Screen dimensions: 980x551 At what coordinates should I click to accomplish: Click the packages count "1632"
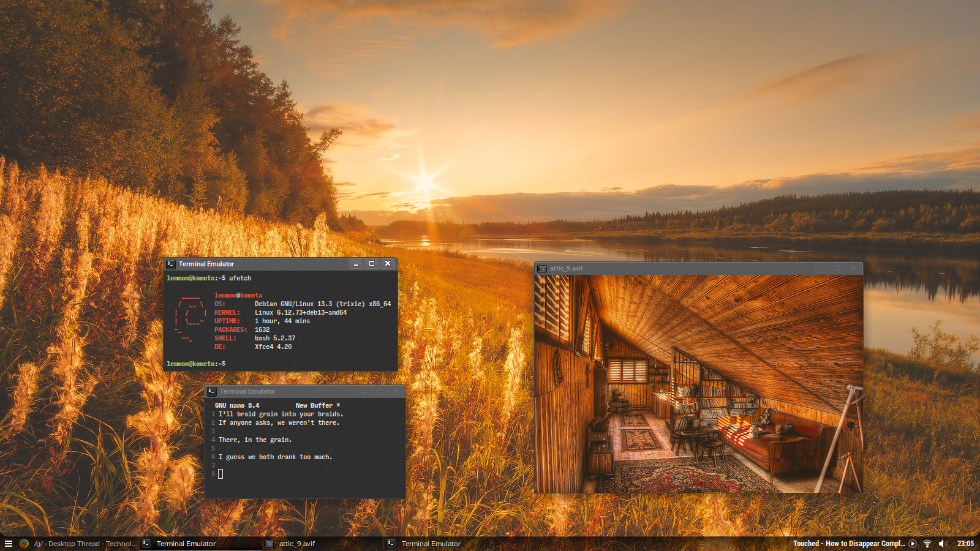(x=262, y=329)
